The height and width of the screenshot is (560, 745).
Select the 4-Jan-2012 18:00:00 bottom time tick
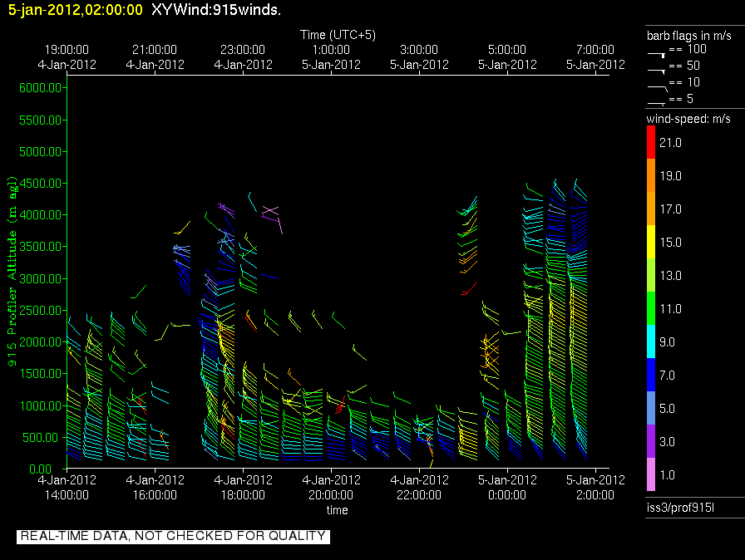[x=243, y=487]
